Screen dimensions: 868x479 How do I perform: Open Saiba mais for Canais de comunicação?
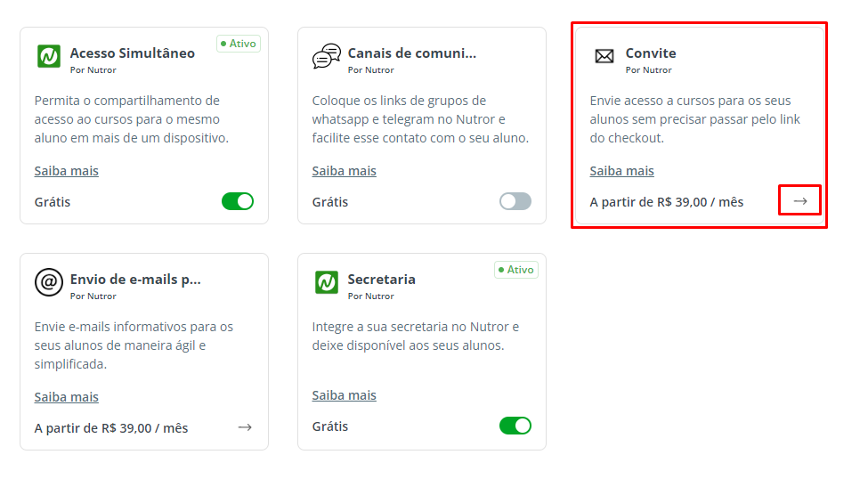pos(345,171)
